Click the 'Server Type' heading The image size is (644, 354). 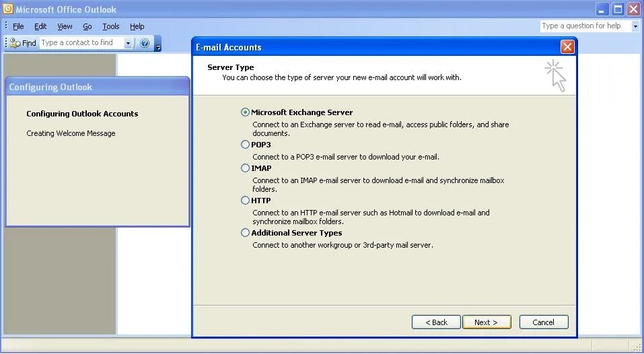pos(230,67)
